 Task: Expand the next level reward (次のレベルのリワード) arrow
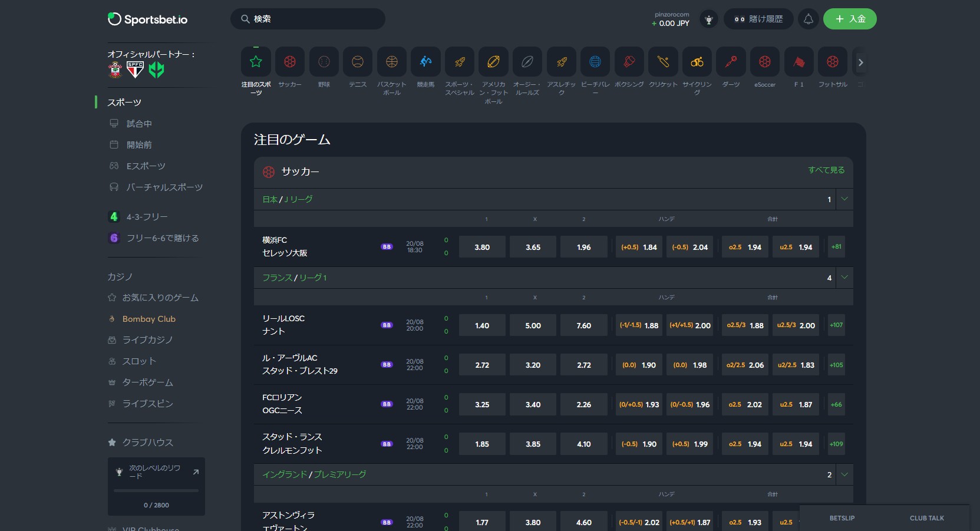(x=196, y=472)
